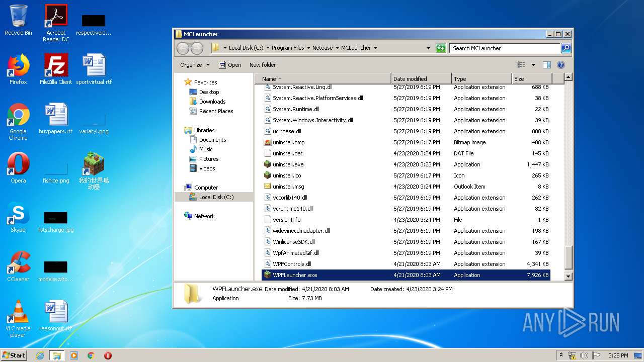Select Acrobat Reader DC desktop icon
The image size is (644, 362).
(56, 23)
